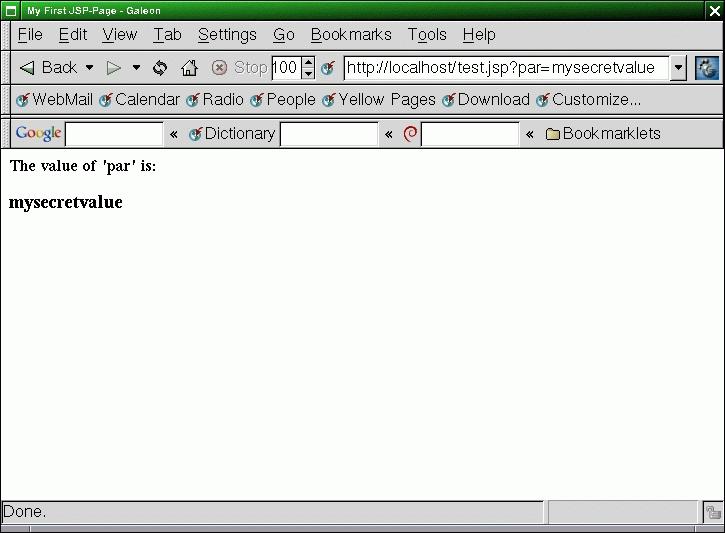Go to the Home page icon
The height and width of the screenshot is (533, 725).
[189, 68]
